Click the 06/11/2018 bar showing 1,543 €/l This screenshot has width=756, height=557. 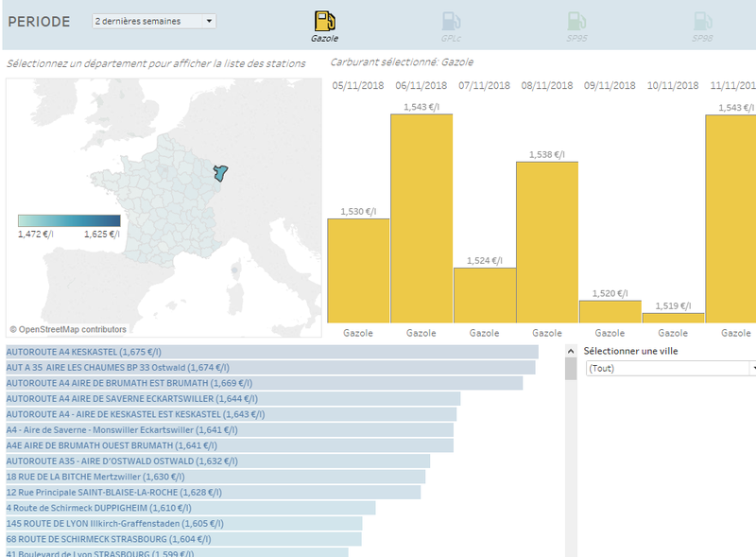pyautogui.click(x=421, y=218)
